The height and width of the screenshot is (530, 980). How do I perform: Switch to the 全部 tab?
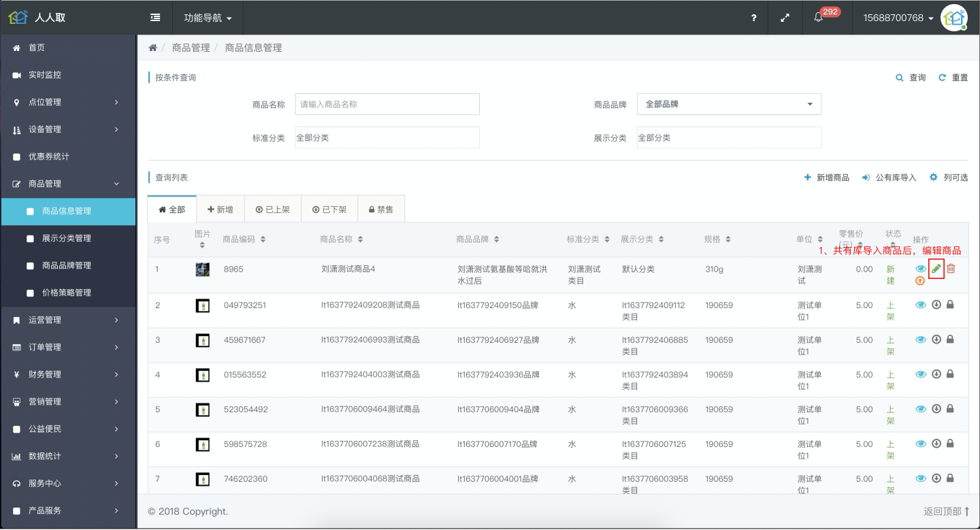tap(172, 210)
